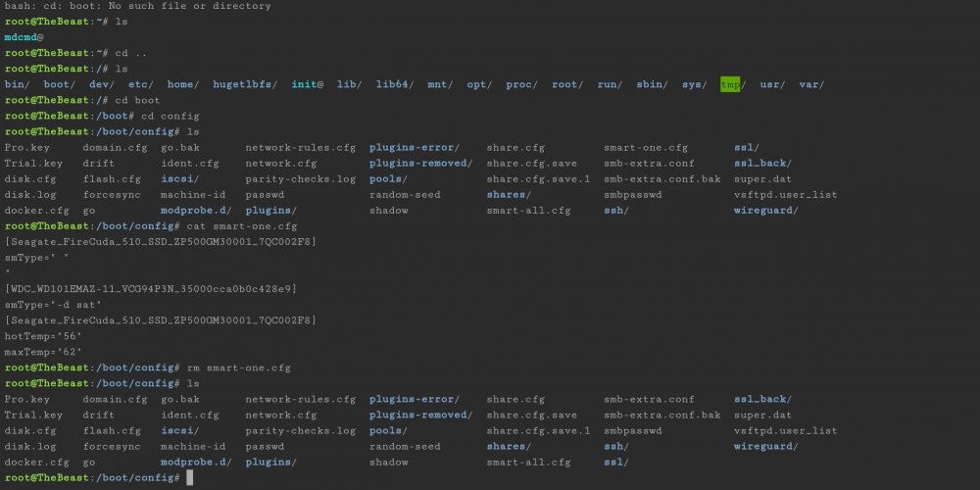Select the smType='-d sat' line
The height and width of the screenshot is (490, 980).
[53, 305]
